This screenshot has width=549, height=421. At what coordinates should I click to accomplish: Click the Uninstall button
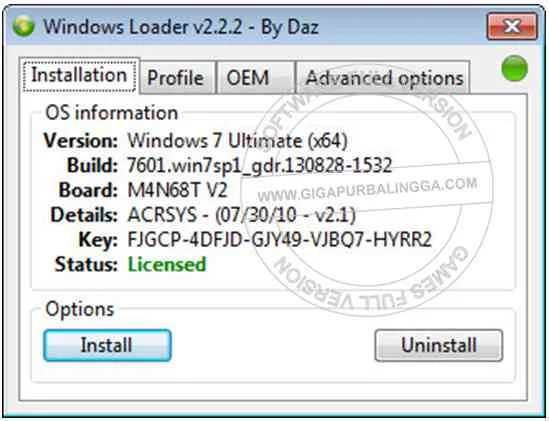pyautogui.click(x=439, y=345)
